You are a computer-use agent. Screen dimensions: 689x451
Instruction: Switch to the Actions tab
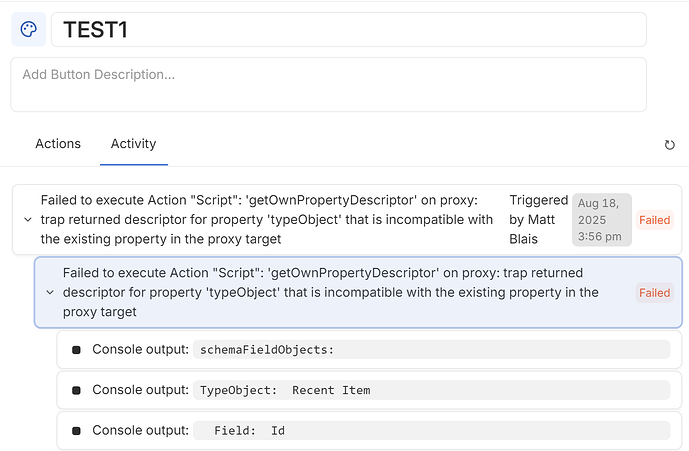[58, 144]
